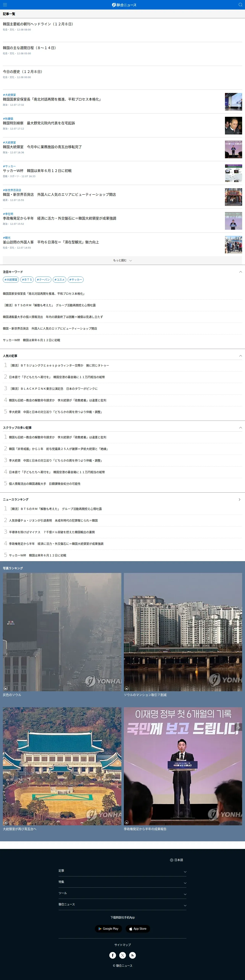245x980 pixels.
Task: Expand footer ツール menu
Action: (122, 893)
